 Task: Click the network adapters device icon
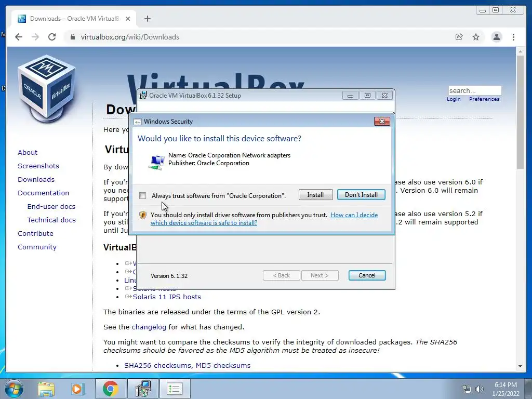tap(156, 162)
